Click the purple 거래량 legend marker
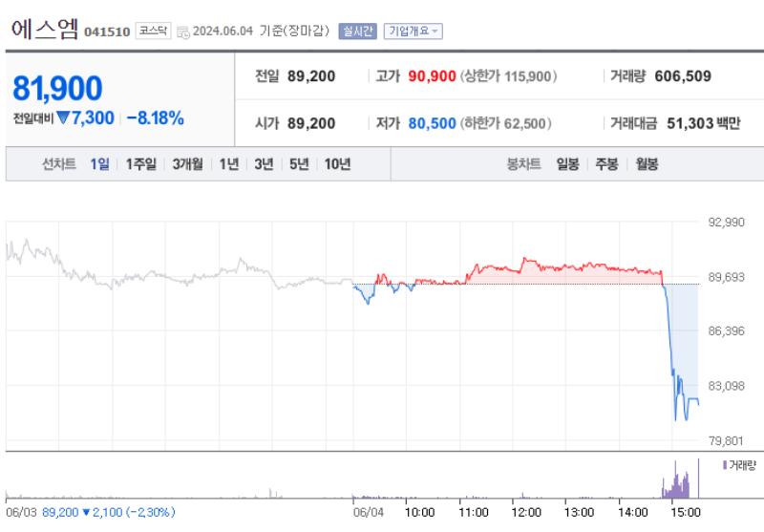764x532 pixels. pos(725,464)
